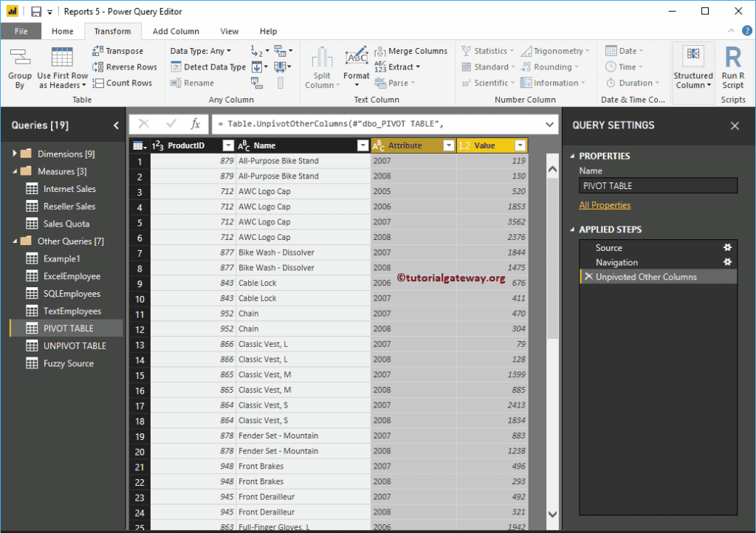Open the All Properties link
756x533 pixels.
[x=605, y=205]
